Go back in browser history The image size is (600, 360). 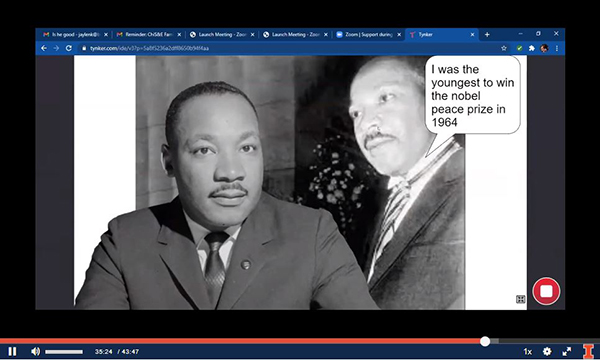point(44,48)
